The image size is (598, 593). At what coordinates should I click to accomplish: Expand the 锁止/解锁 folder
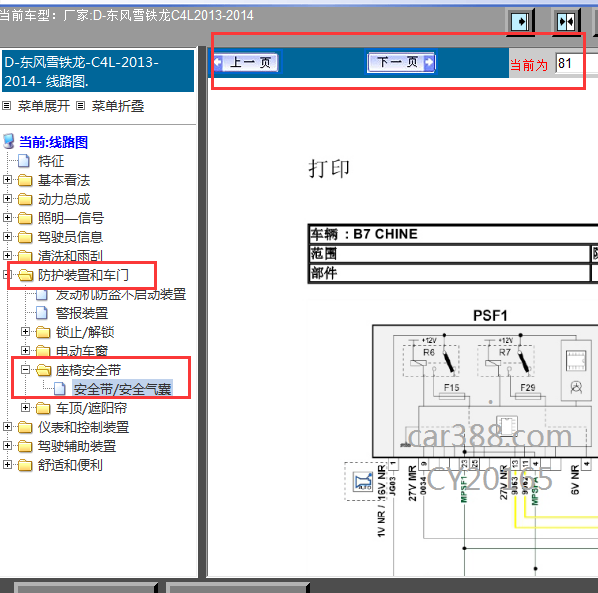(26, 332)
